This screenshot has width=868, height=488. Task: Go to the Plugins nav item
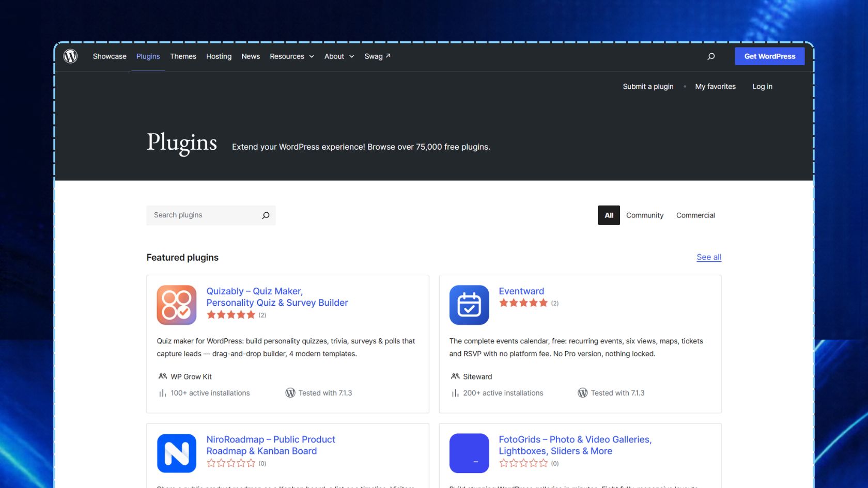[x=148, y=56]
